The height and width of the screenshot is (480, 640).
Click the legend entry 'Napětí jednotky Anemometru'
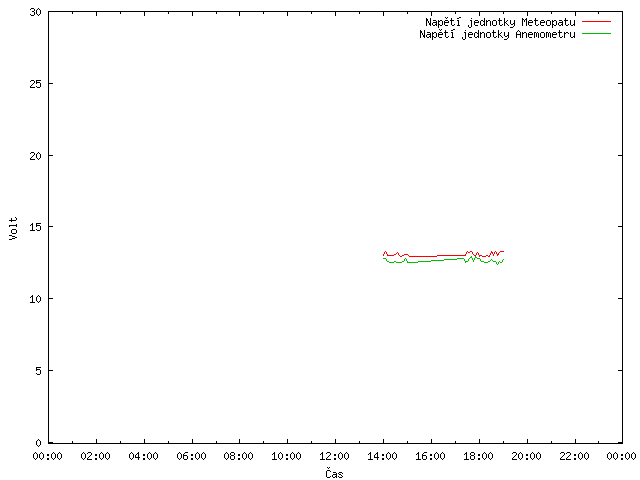497,34
